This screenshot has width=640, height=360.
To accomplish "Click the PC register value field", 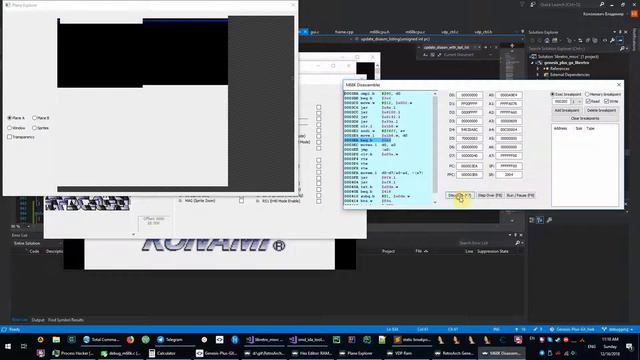I will [469, 166].
